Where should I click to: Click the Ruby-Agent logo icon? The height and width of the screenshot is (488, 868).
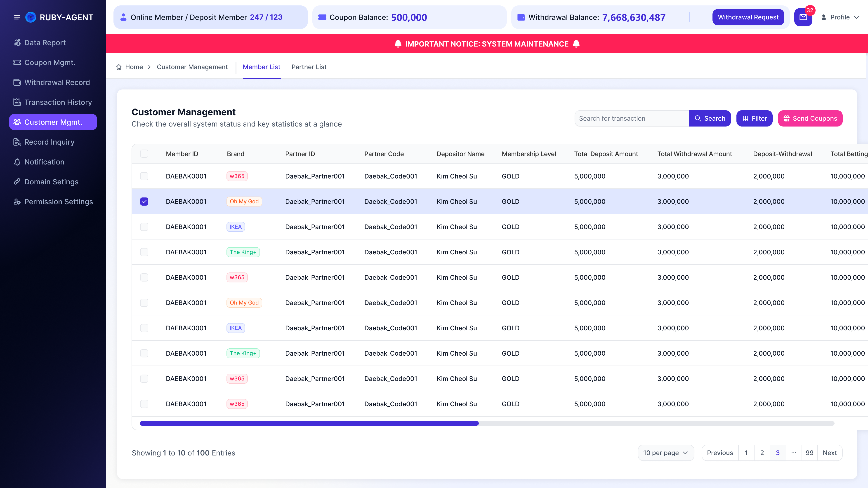(31, 17)
